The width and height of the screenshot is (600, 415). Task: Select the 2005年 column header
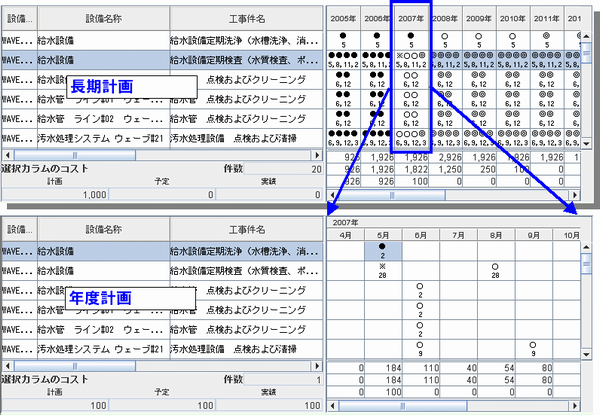click(x=343, y=18)
